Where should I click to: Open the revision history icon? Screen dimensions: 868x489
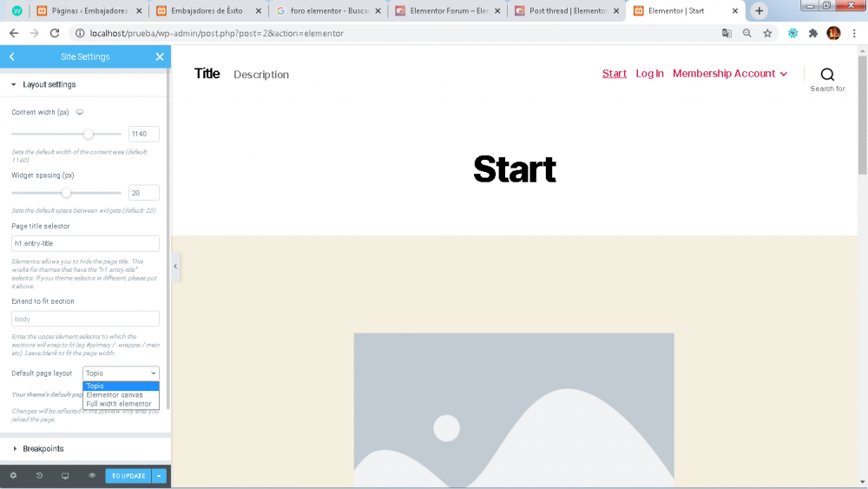pos(39,476)
